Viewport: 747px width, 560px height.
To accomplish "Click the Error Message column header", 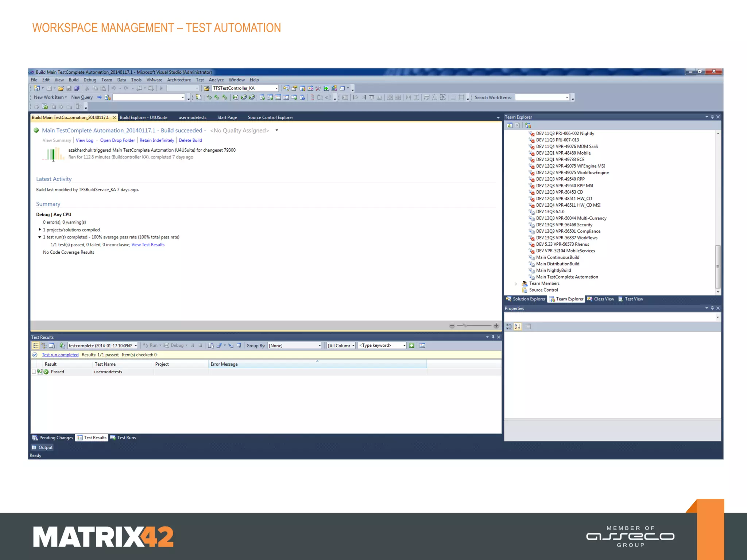I will click(x=318, y=364).
